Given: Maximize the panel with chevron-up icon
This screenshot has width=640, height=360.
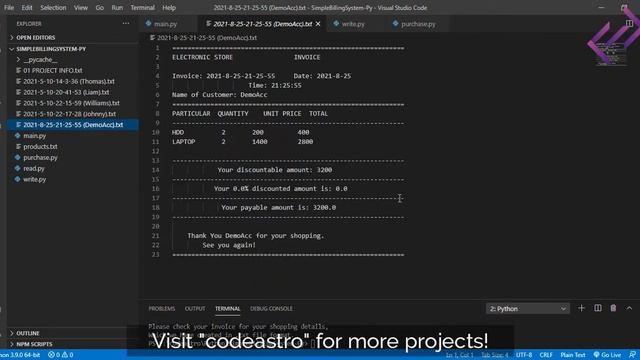Looking at the screenshot, I should pos(629,308).
